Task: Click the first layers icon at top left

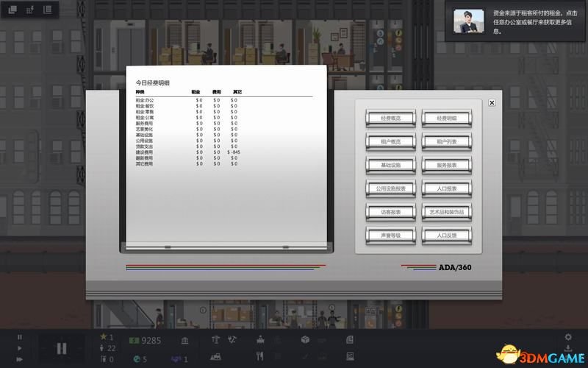Action: coord(12,10)
